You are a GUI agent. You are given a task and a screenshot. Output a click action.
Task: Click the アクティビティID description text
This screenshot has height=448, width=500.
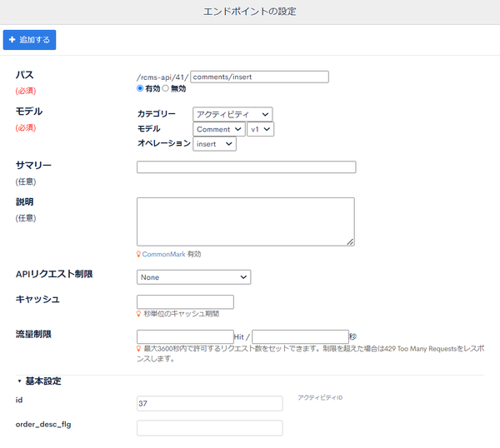[x=320, y=398]
